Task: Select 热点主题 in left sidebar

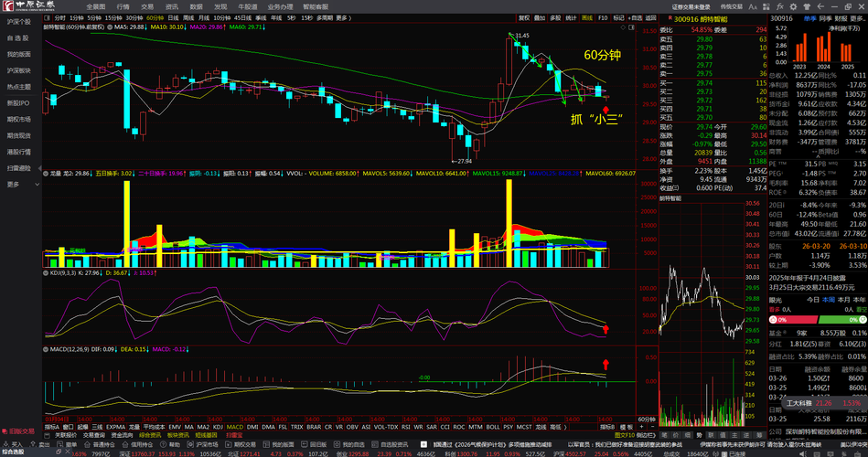Action: (18, 87)
